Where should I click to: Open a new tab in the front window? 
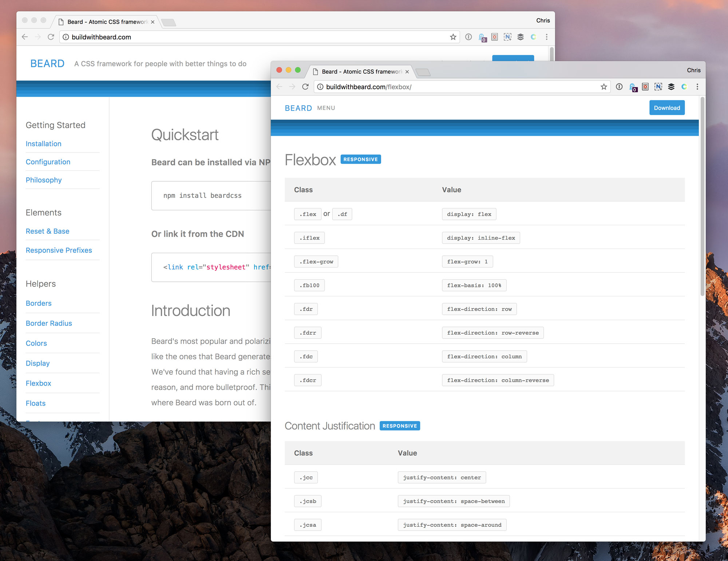423,72
